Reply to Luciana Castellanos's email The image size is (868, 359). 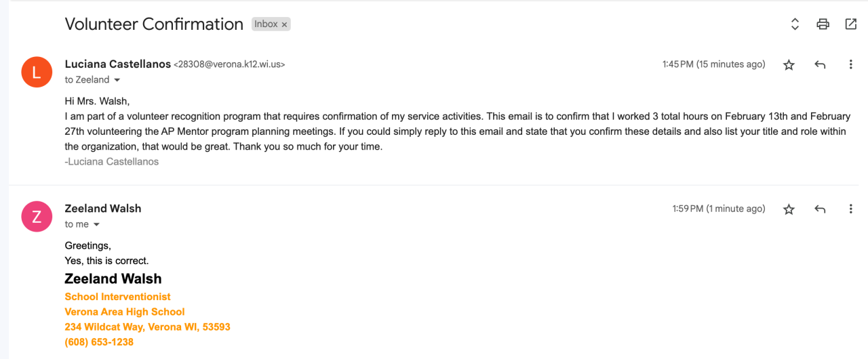(x=820, y=65)
